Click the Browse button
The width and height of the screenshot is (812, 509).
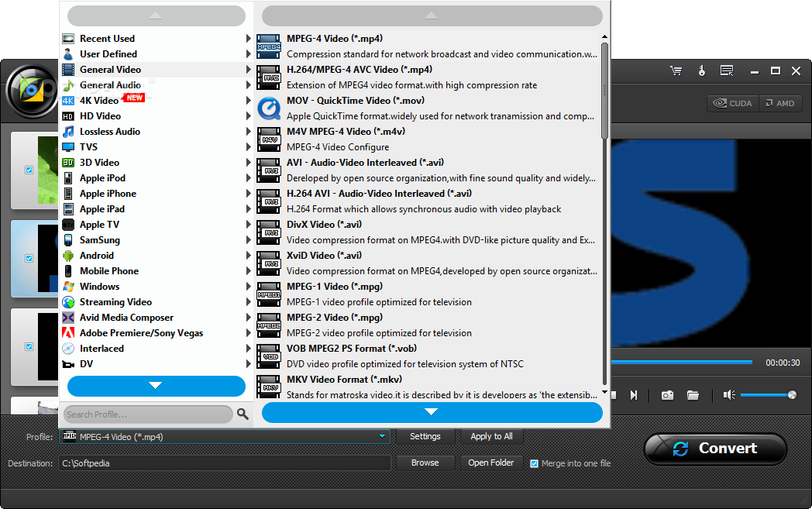(425, 463)
